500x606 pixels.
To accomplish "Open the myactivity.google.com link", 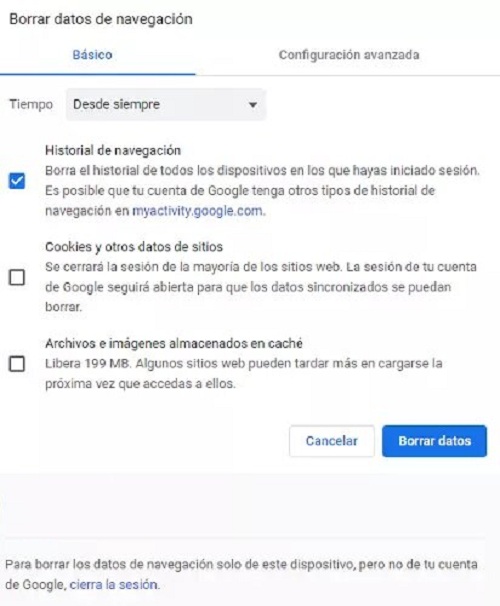I will pos(197,211).
